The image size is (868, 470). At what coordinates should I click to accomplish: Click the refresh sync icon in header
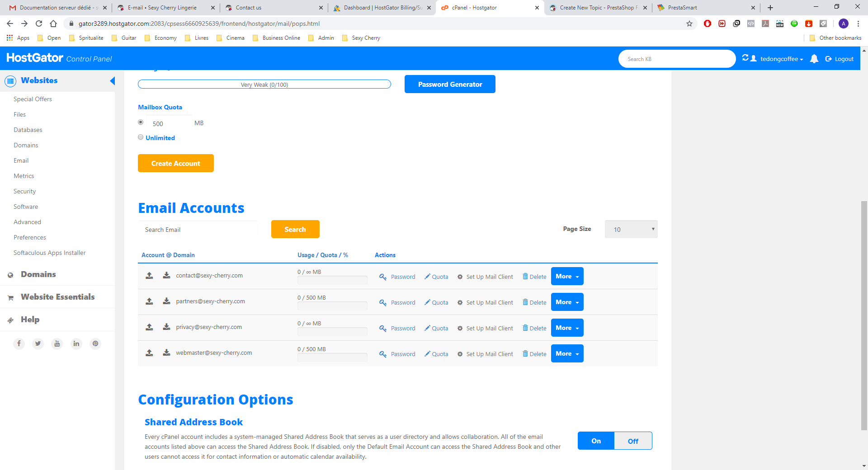coord(745,58)
